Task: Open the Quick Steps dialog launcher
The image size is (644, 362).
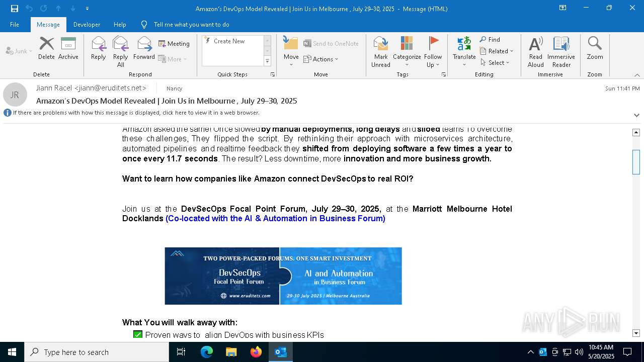Action: point(273,74)
